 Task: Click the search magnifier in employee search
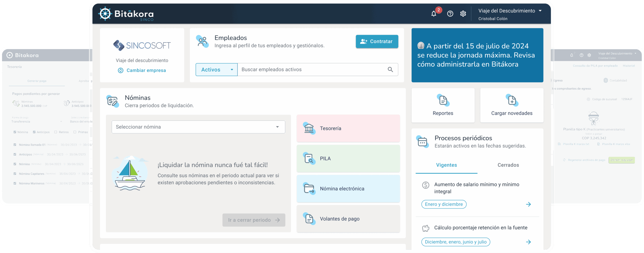[390, 70]
